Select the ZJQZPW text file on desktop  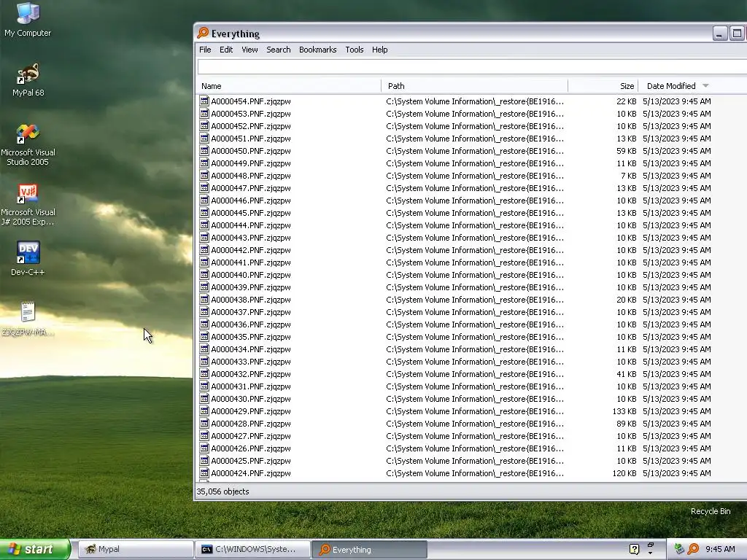pyautogui.click(x=28, y=319)
